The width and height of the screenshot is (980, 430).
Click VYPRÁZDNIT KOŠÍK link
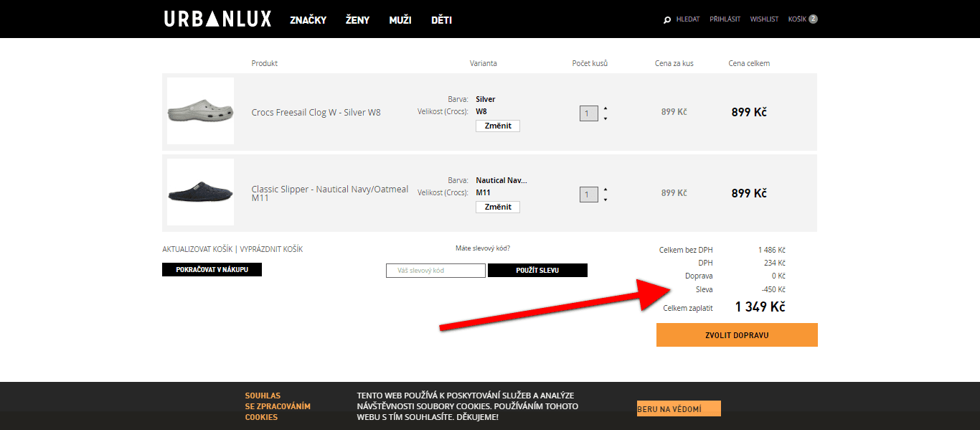[x=271, y=249]
